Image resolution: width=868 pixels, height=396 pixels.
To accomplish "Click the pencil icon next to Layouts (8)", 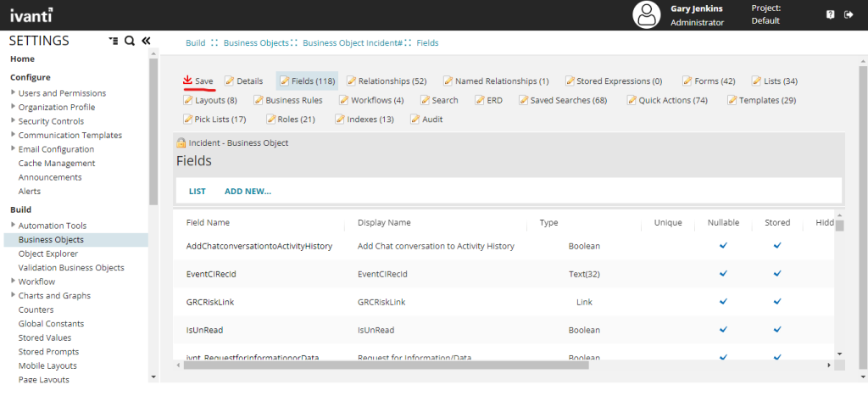I will click(188, 100).
